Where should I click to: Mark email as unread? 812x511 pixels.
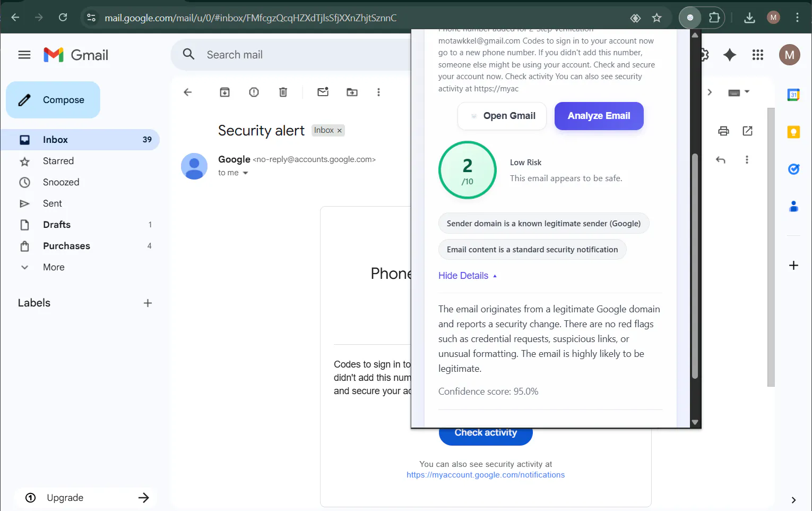tap(323, 92)
